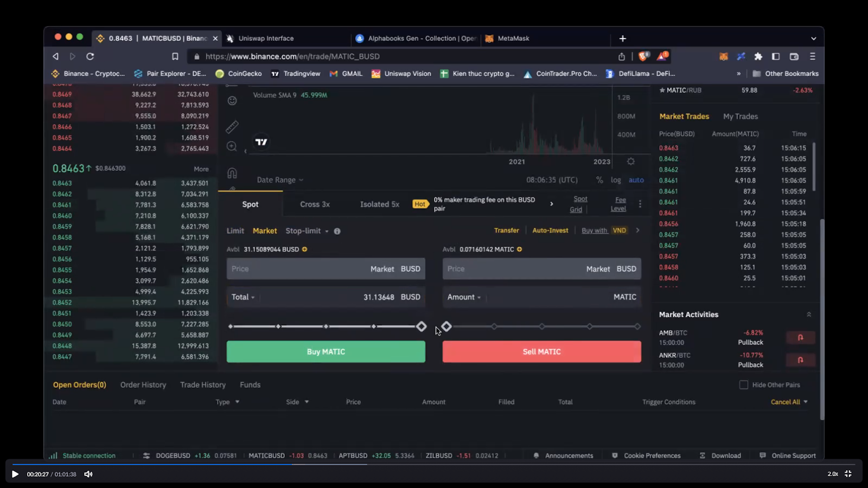Click the share icon in address bar
868x488 pixels.
[x=622, y=56]
